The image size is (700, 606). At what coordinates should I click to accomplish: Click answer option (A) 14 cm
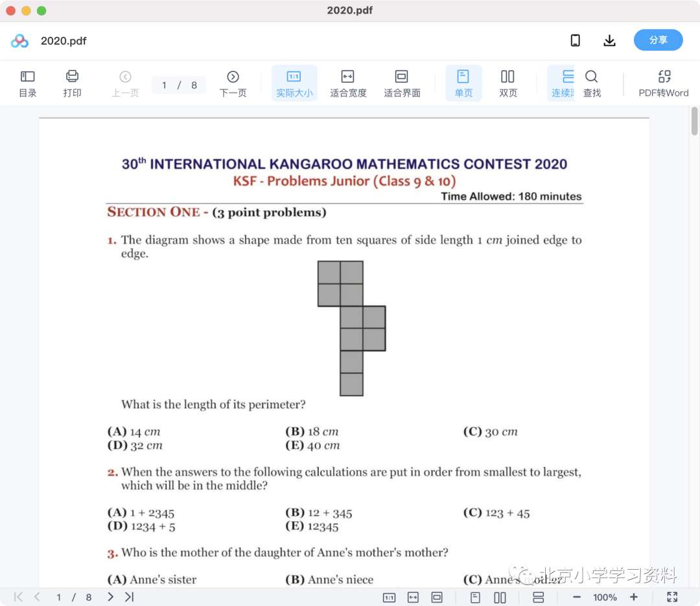134,432
